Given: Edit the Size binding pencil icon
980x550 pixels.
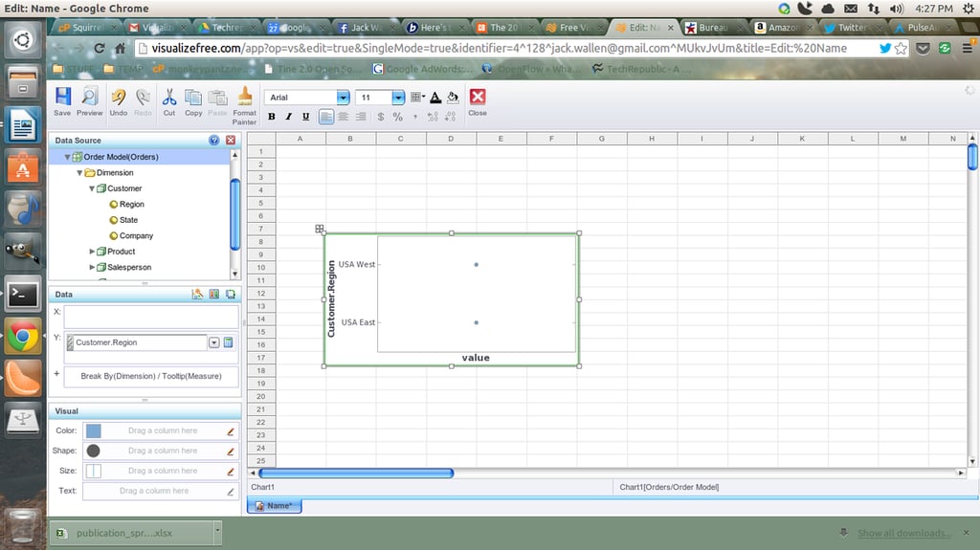Looking at the screenshot, I should tap(230, 472).
